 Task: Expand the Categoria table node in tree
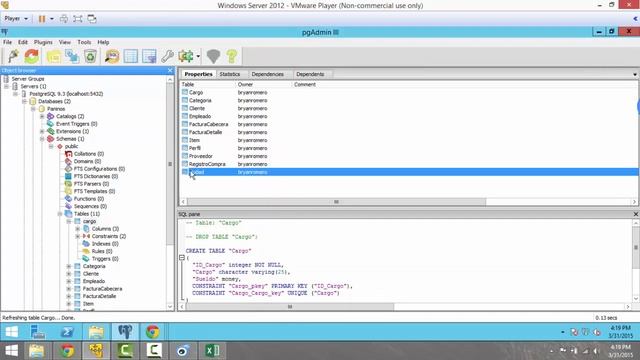click(x=69, y=267)
